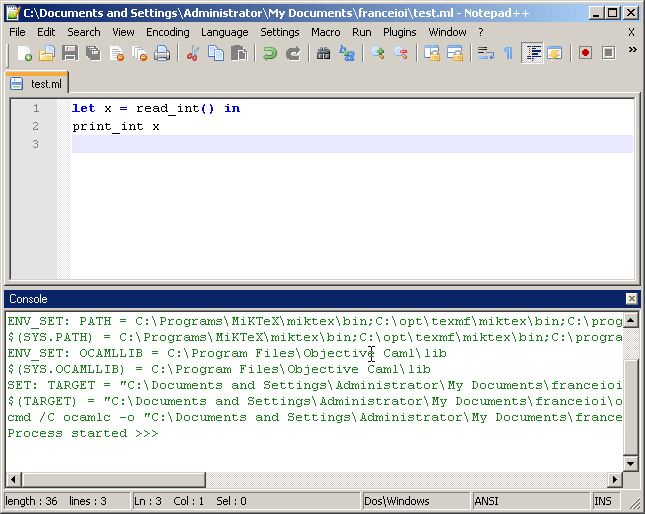Open the View menu
Image resolution: width=645 pixels, height=514 pixels.
[x=123, y=32]
